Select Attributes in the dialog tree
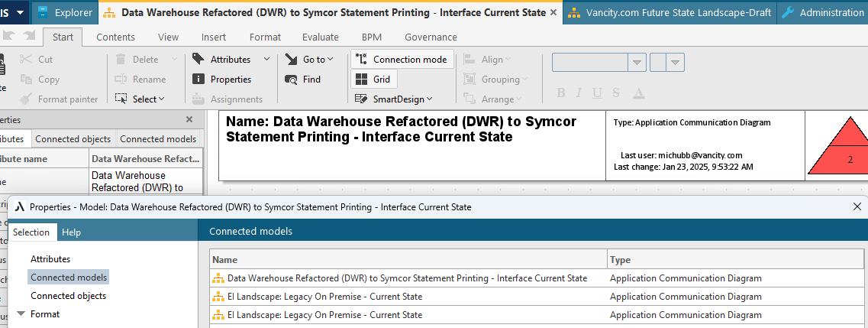Viewport: 868px width, 328px height. (x=50, y=258)
